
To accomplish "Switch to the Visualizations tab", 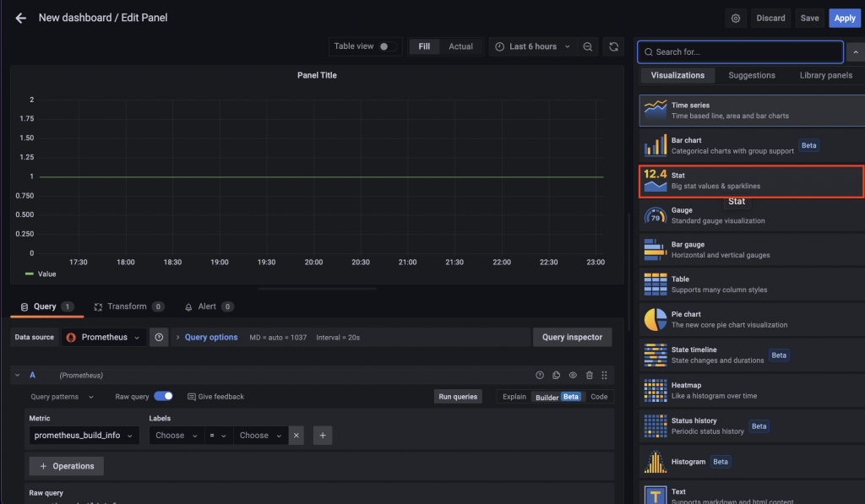I will (x=677, y=75).
